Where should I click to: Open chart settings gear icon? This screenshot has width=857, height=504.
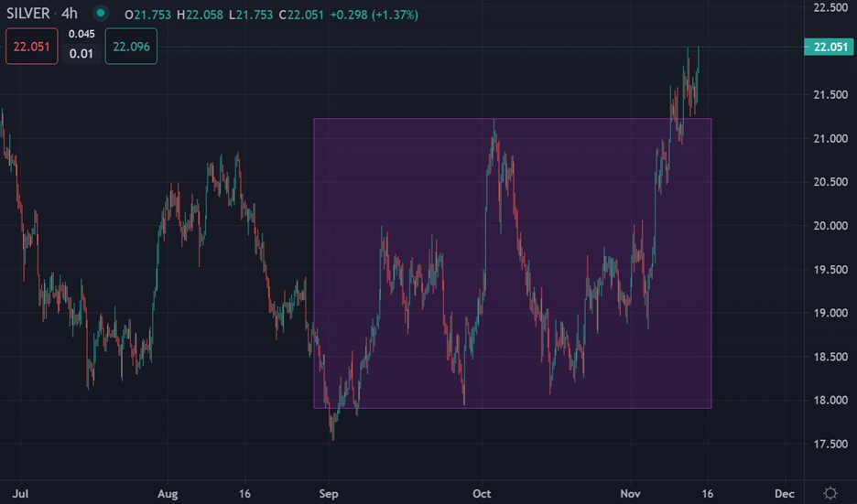point(830,493)
